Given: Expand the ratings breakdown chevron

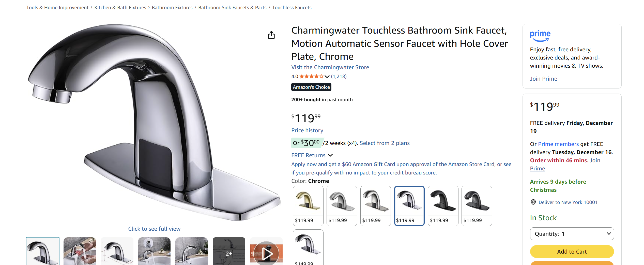Looking at the screenshot, I should pos(327,77).
